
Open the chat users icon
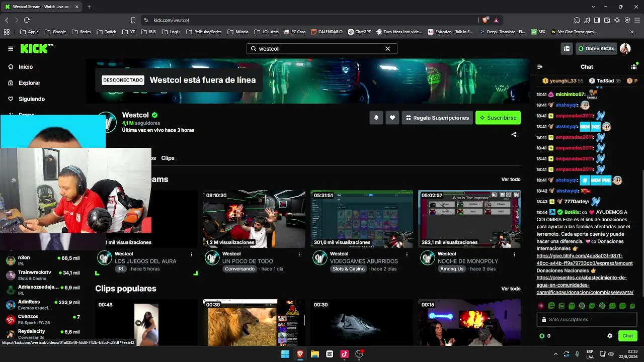634,67
